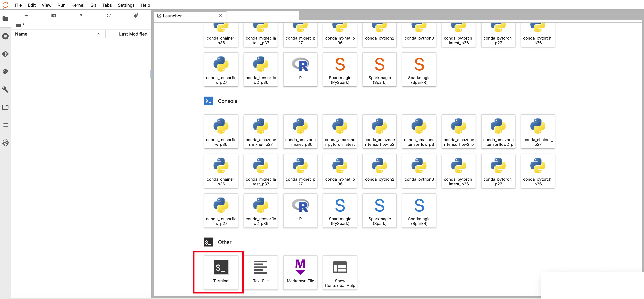Image resolution: width=644 pixels, height=299 pixels.
Task: Open the Settings menu
Action: point(126,5)
